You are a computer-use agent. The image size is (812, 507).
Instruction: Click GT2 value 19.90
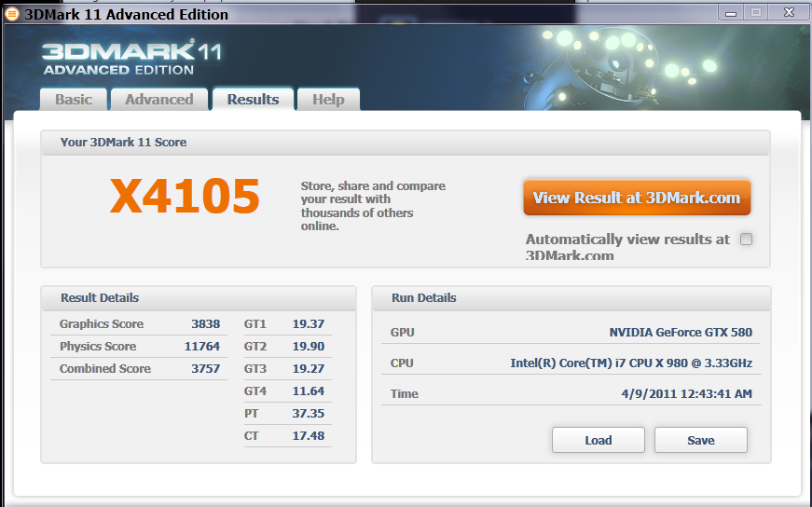[x=309, y=346]
